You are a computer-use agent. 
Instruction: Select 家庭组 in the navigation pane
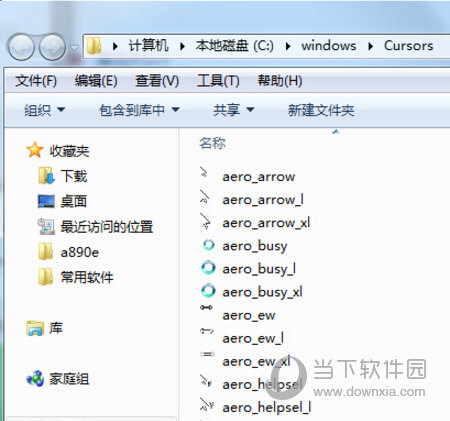coord(69,379)
